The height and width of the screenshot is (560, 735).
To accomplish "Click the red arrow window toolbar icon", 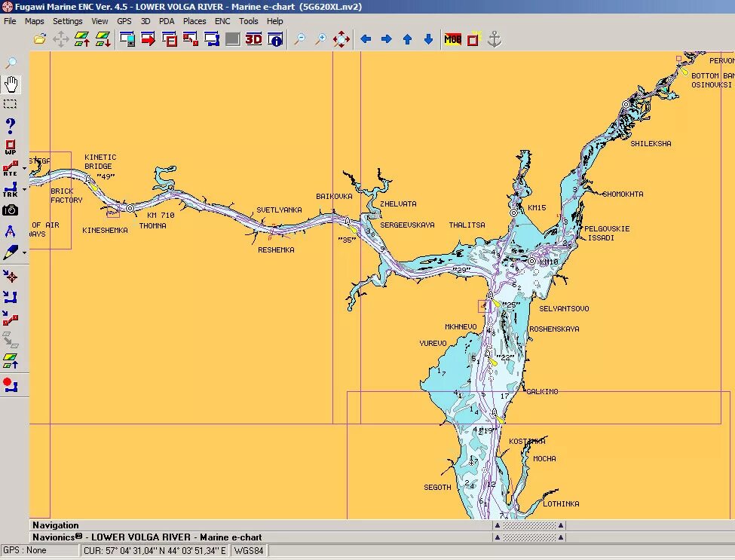I will (148, 39).
